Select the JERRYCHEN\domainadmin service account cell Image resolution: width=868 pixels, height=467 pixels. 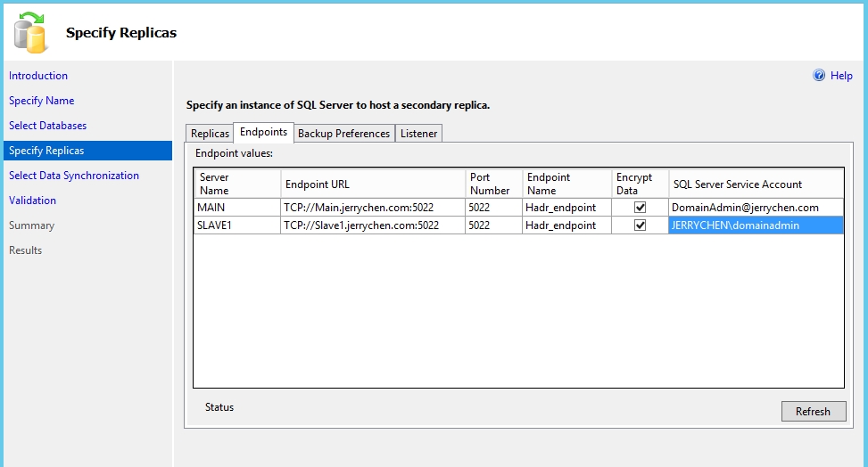click(756, 225)
